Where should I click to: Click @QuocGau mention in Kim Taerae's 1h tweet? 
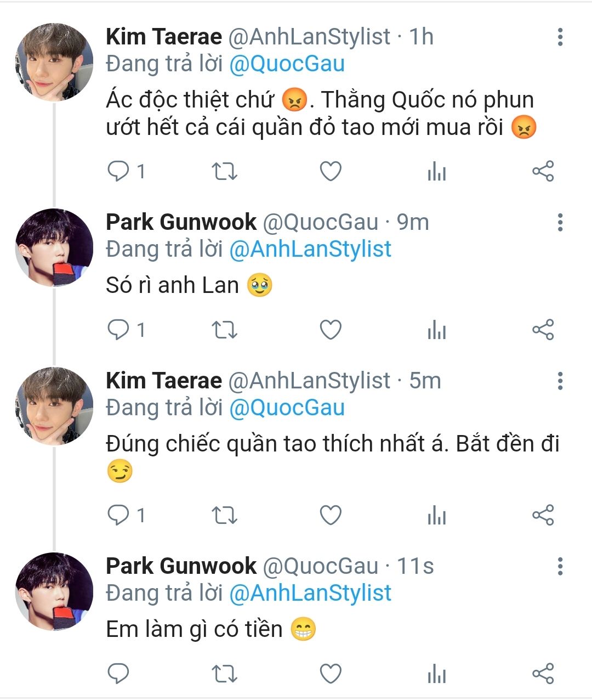287,64
